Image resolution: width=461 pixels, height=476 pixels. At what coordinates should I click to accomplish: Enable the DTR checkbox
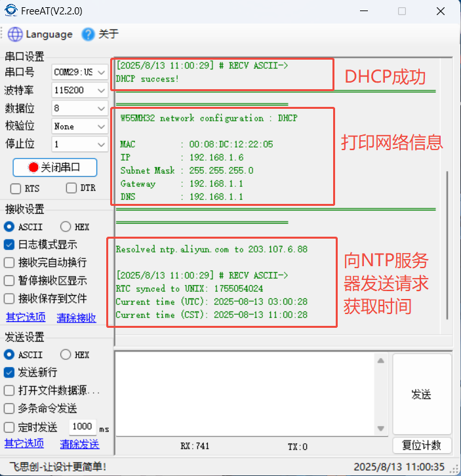tap(71, 189)
